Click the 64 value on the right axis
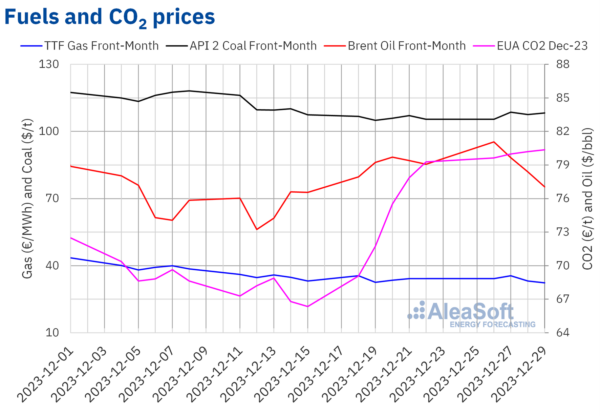 [x=563, y=333]
